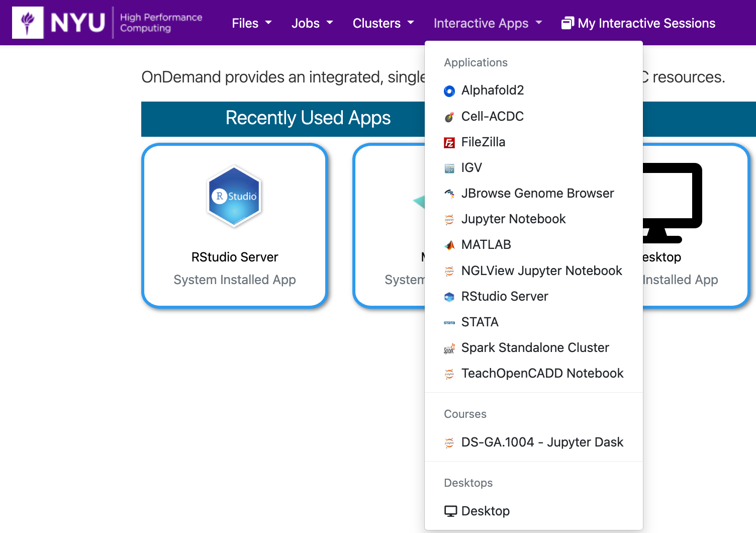Open NGLView Jupyter Notebook entry

point(534,271)
